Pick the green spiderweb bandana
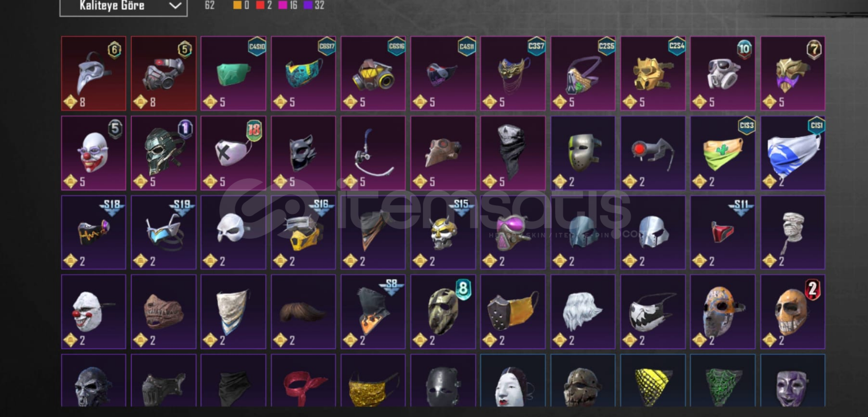The width and height of the screenshot is (868, 417). [x=722, y=381]
